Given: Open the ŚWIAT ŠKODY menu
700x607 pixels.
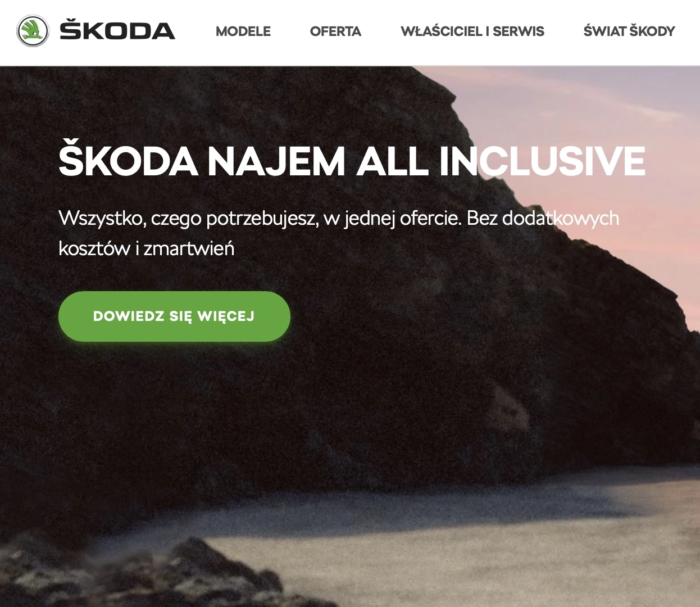Looking at the screenshot, I should [629, 31].
